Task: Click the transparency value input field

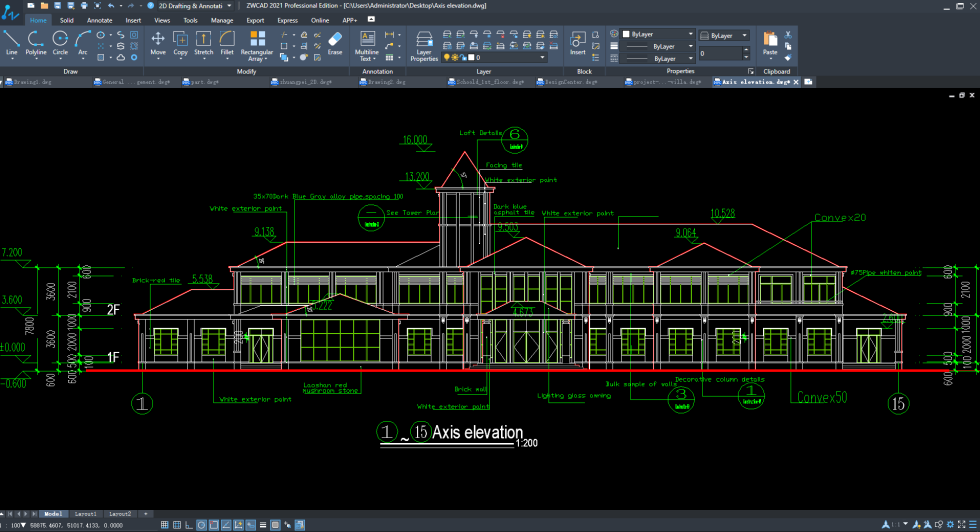Action: [x=720, y=54]
